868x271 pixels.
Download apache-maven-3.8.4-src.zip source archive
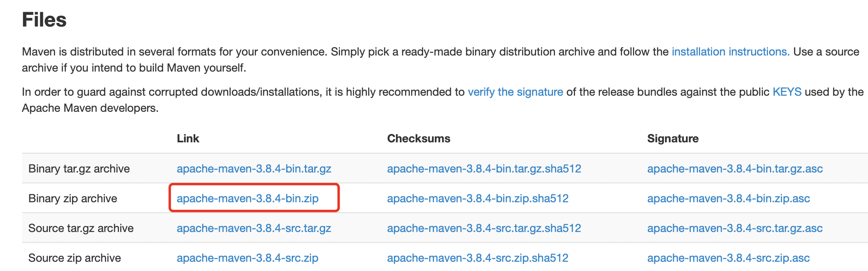(x=248, y=258)
